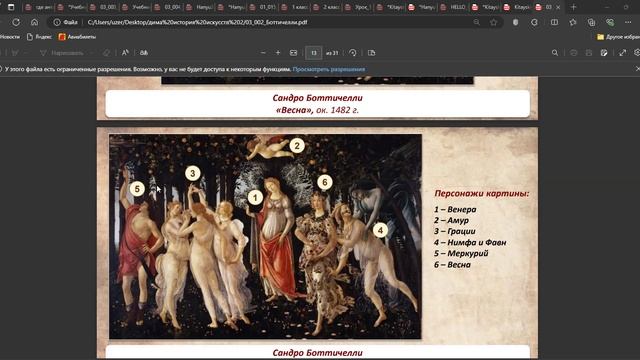Image resolution: width=640 pixels, height=360 pixels.
Task: Print the PDF document
Action: (x=573, y=53)
